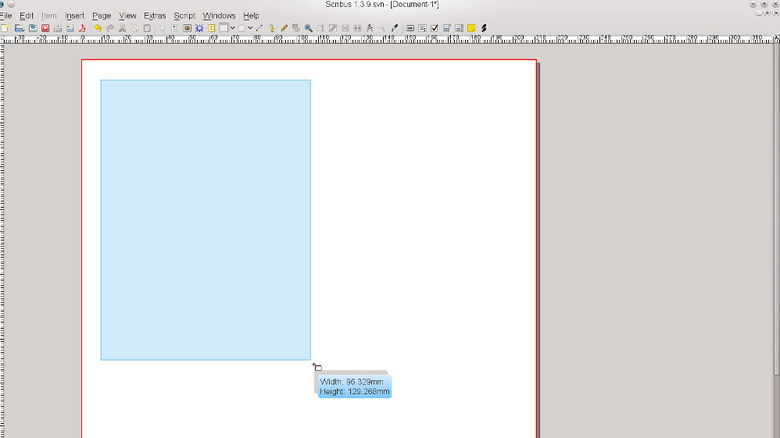Expand the Insert Shape dropdown arrow

coord(232,28)
